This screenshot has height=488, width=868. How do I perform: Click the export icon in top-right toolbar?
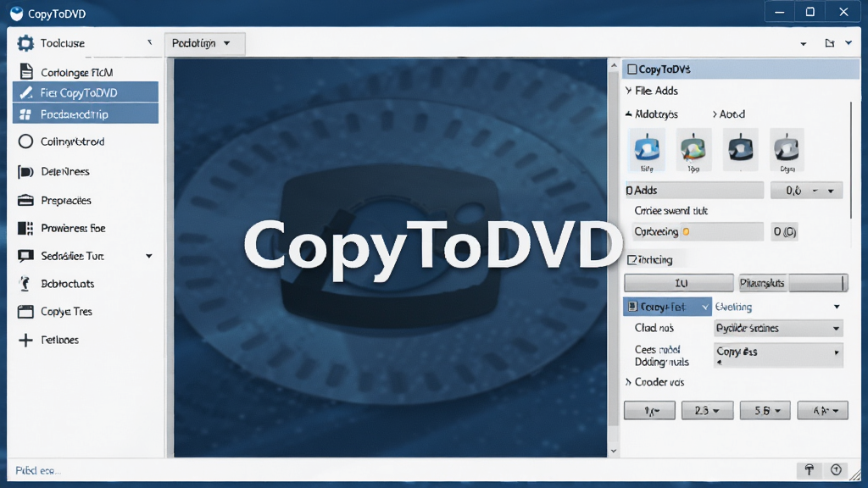click(x=829, y=43)
